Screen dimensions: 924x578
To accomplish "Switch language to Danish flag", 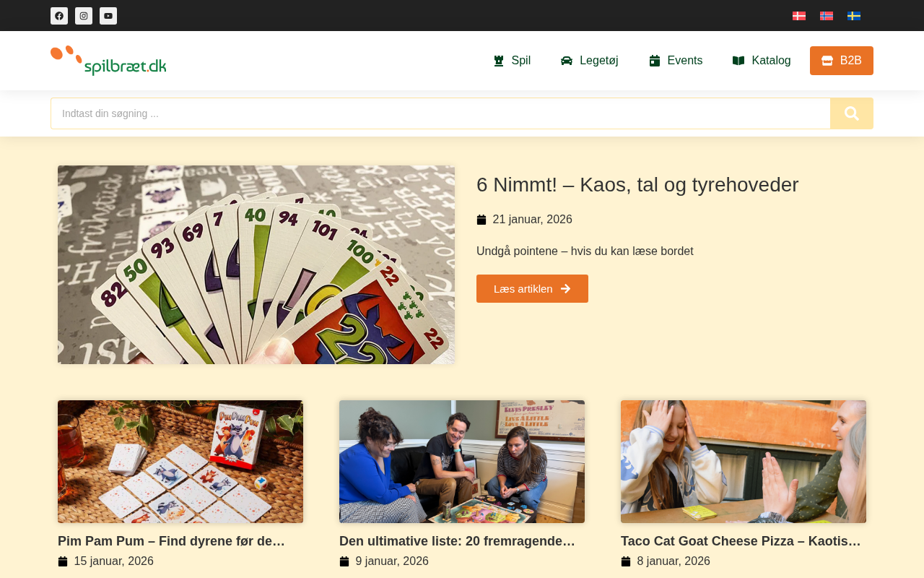I will point(799,16).
